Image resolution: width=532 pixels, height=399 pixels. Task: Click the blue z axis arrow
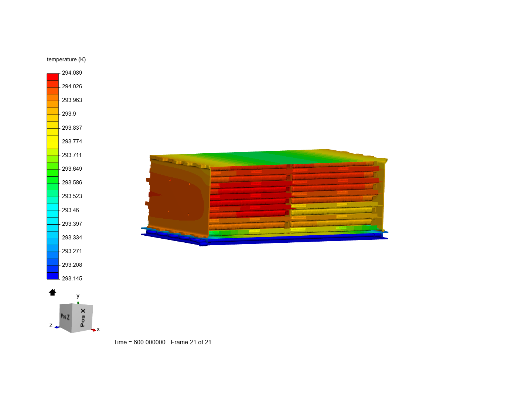click(x=57, y=327)
